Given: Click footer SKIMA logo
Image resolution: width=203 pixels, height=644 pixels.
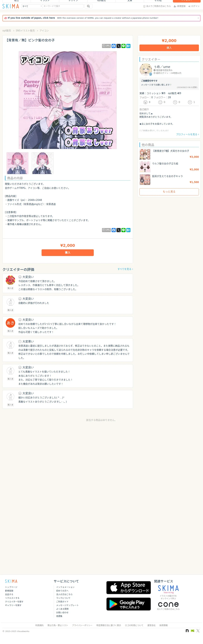Looking at the screenshot, I should (x=11, y=581).
